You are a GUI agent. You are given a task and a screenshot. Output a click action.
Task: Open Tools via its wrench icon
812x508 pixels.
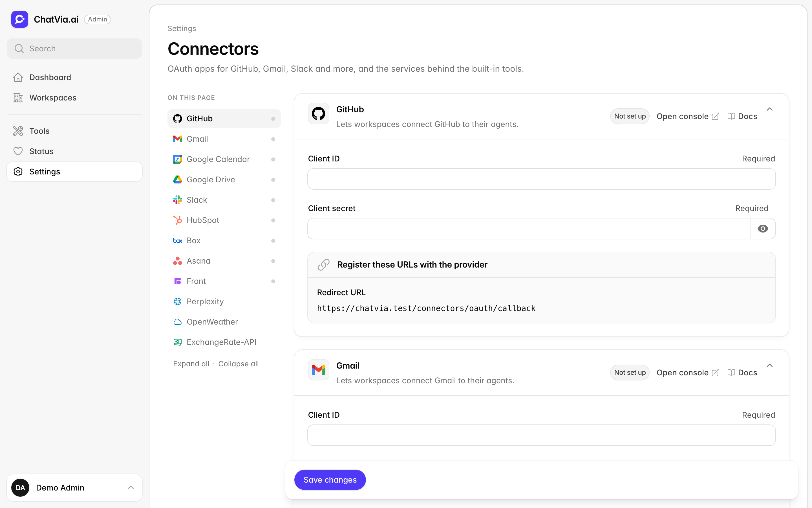[18, 131]
